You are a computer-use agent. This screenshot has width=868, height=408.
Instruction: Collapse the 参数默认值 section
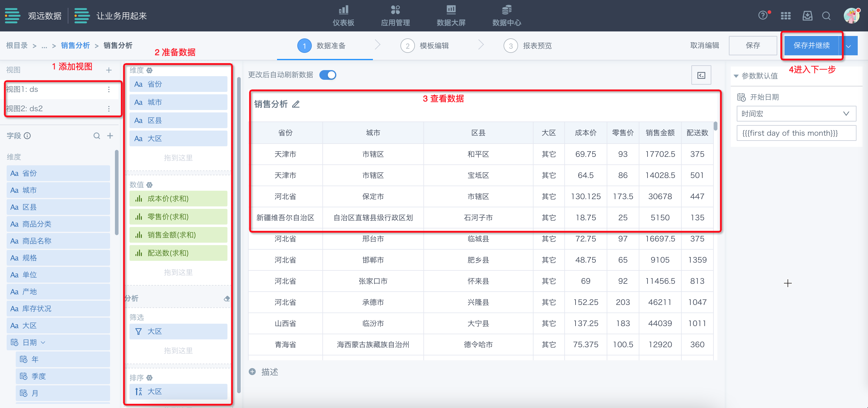coord(736,76)
